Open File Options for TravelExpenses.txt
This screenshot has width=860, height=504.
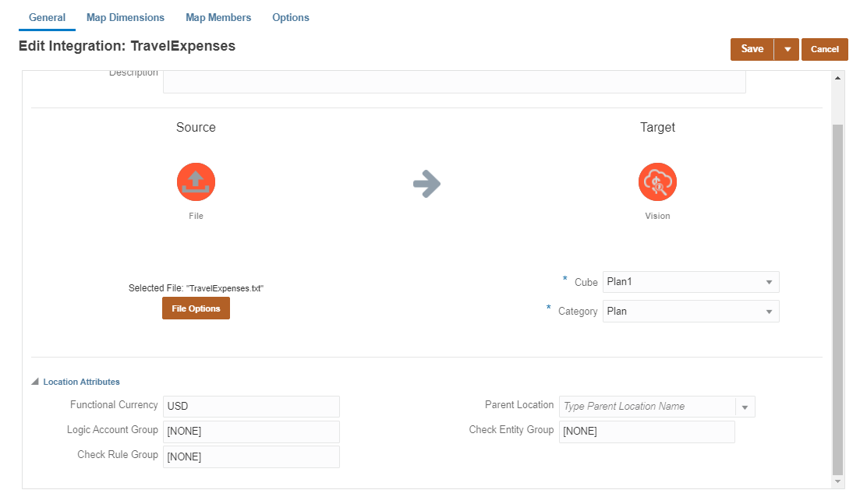pyautogui.click(x=196, y=308)
